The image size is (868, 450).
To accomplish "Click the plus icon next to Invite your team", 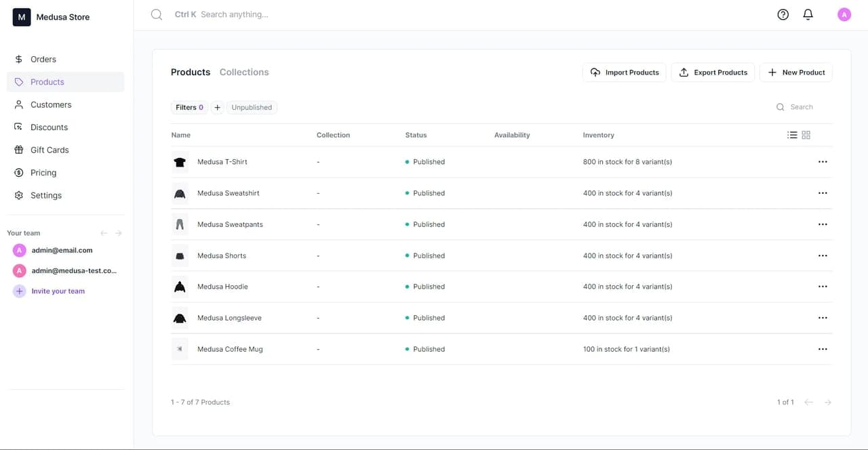I will [x=20, y=291].
